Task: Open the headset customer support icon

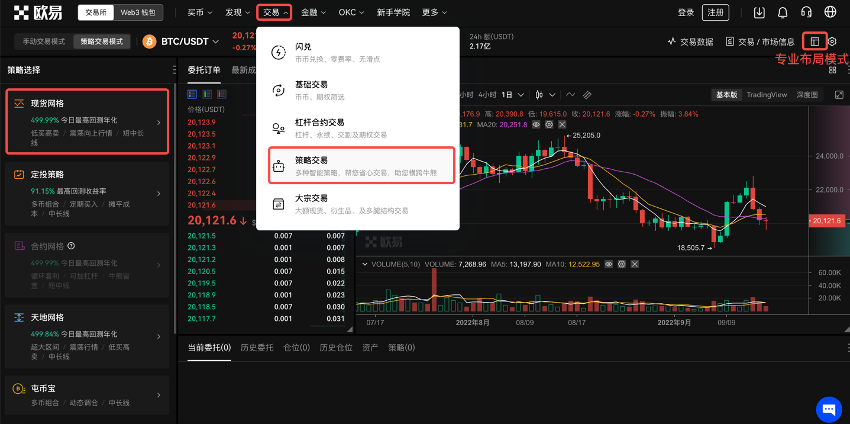Action: coord(806,13)
